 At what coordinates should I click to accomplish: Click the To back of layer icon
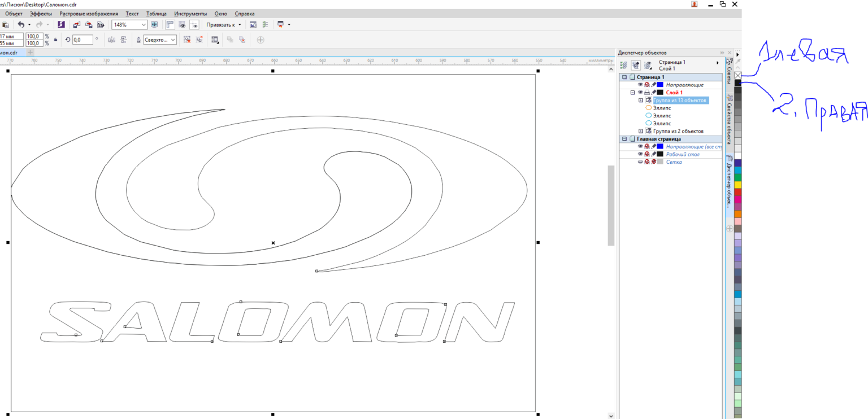pos(242,40)
